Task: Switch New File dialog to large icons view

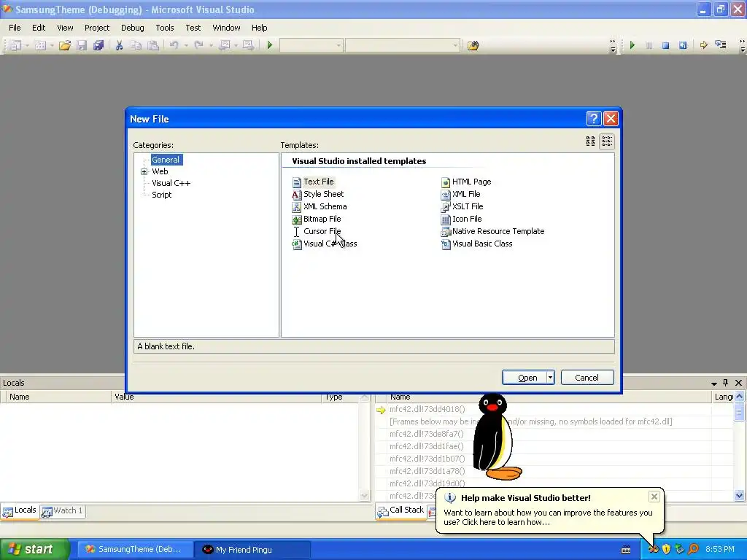Action: pyautogui.click(x=590, y=141)
